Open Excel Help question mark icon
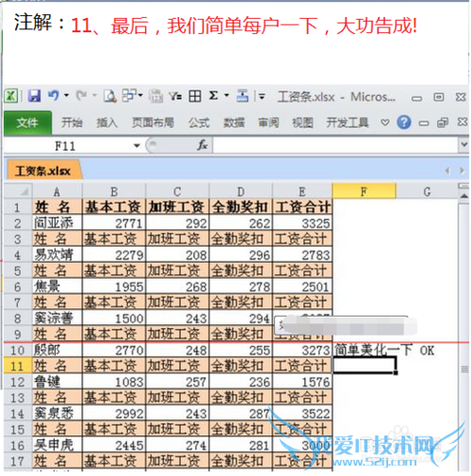Viewport: 471px width, 476px height. click(x=404, y=123)
